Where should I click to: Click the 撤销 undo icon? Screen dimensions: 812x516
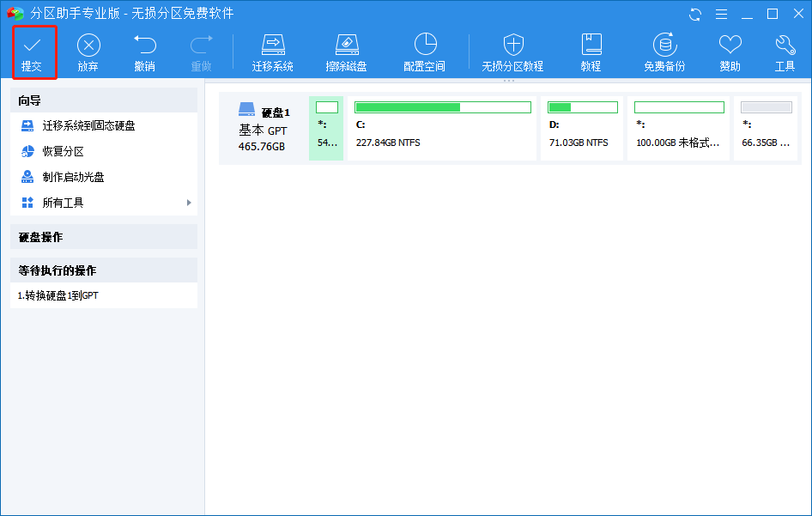click(145, 45)
